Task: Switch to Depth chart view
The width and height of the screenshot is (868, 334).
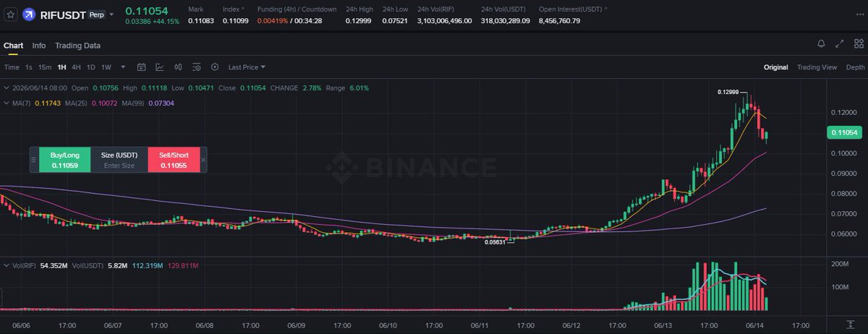Action: pyautogui.click(x=855, y=67)
